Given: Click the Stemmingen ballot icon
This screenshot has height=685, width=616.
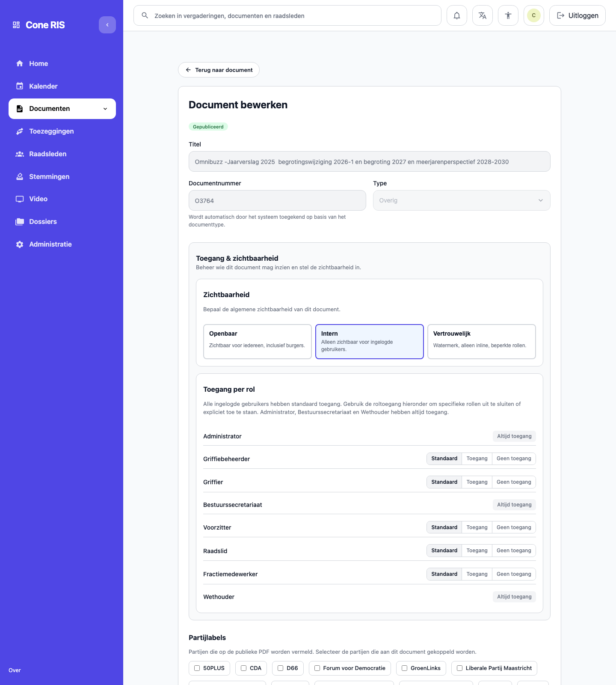Looking at the screenshot, I should tap(20, 176).
